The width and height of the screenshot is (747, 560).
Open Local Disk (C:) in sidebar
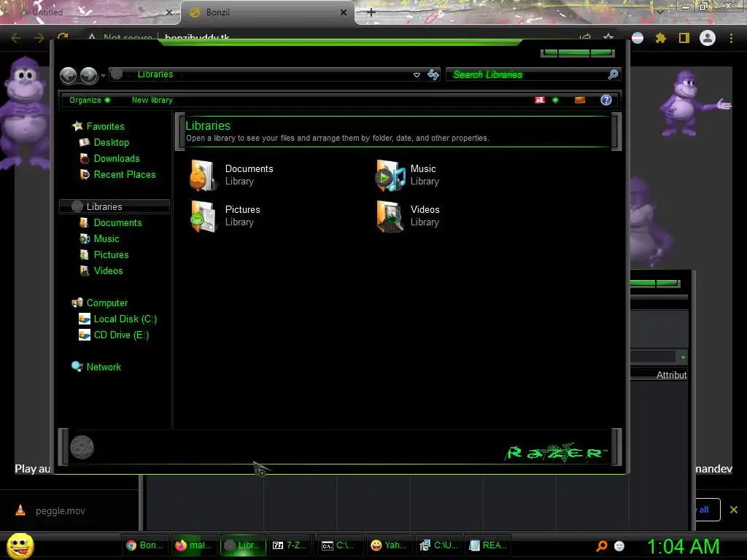coord(125,319)
